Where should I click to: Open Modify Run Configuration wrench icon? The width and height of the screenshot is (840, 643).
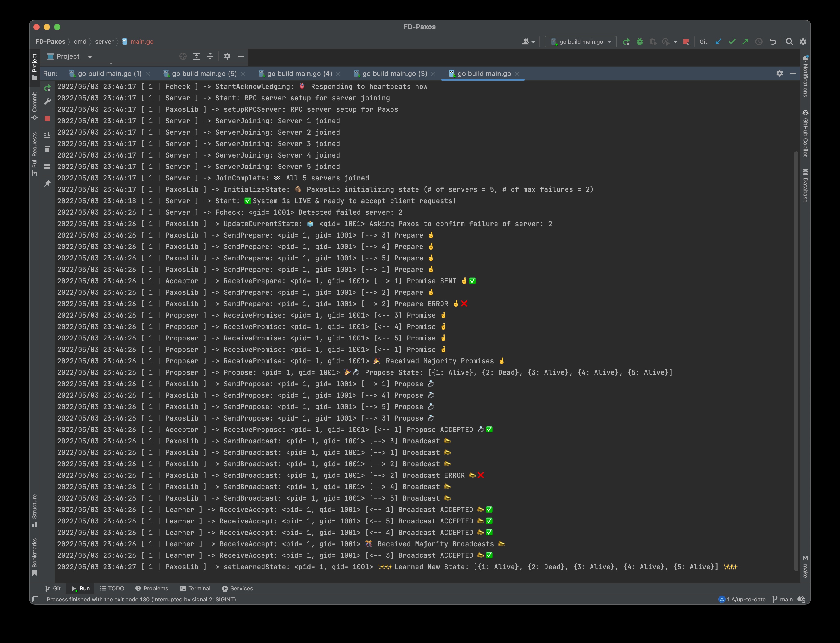[48, 101]
